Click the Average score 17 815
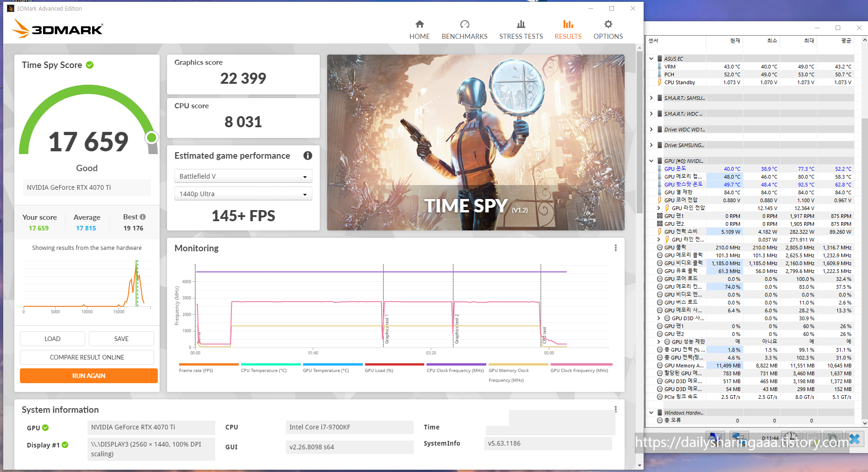This screenshot has width=868, height=472. point(86,228)
